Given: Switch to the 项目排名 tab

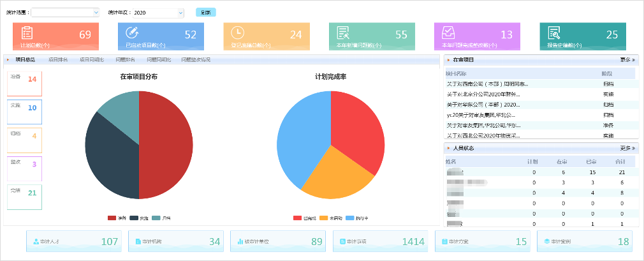Looking at the screenshot, I should click(58, 59).
